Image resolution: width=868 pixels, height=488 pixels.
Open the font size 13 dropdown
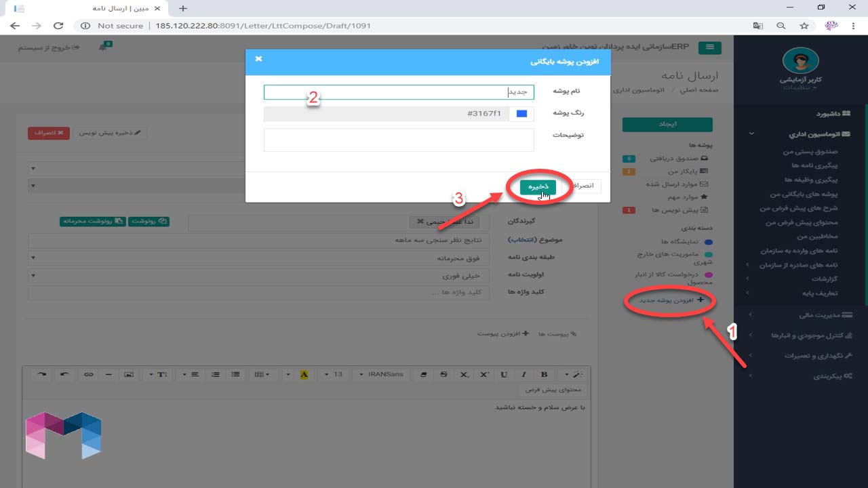(x=332, y=374)
